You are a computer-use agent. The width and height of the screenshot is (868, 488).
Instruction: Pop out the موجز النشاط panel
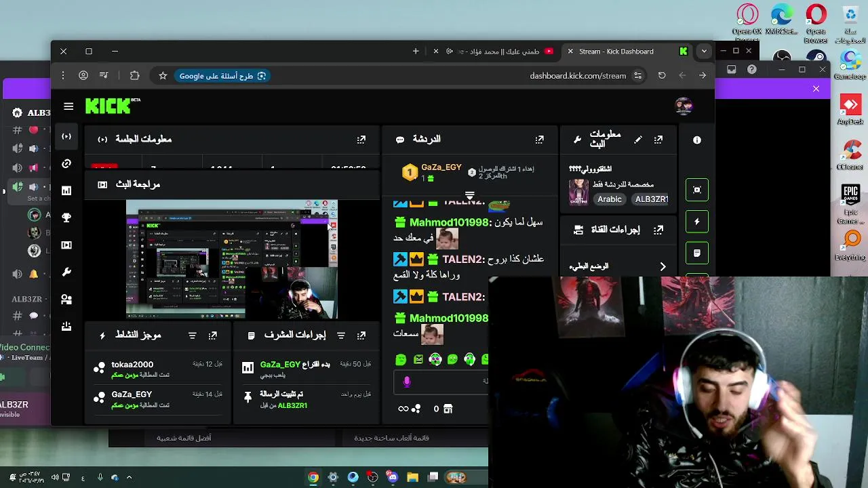[x=213, y=335]
